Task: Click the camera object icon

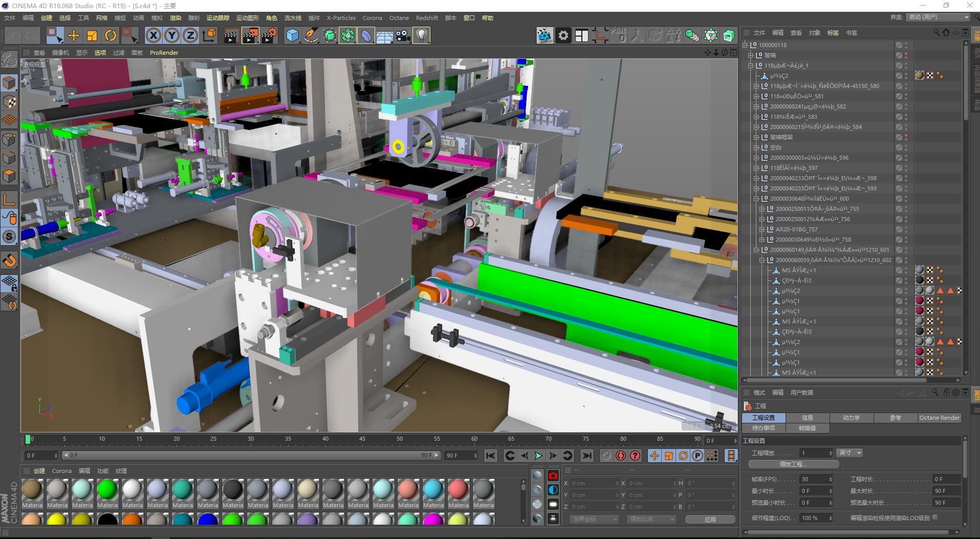Action: tap(403, 35)
